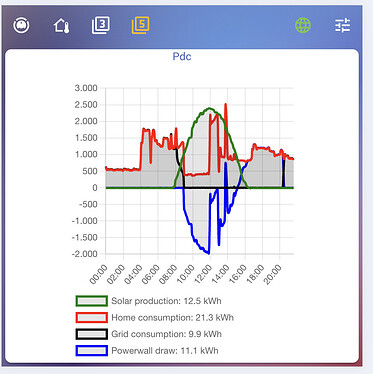Image resolution: width=373 pixels, height=374 pixels.
Task: Switch to the 3-layer pages view
Action: pos(101,26)
